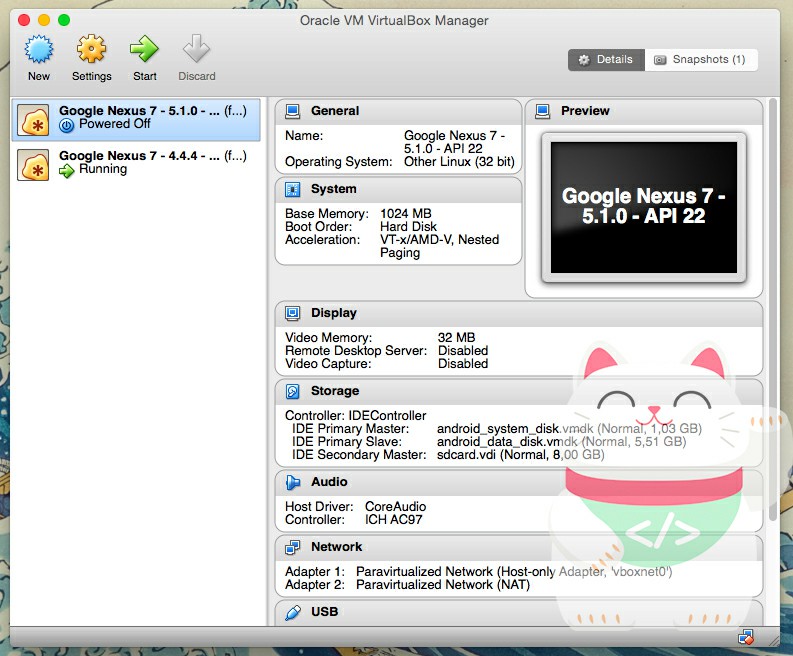Click the USB section icon
The height and width of the screenshot is (656, 793).
click(x=292, y=612)
